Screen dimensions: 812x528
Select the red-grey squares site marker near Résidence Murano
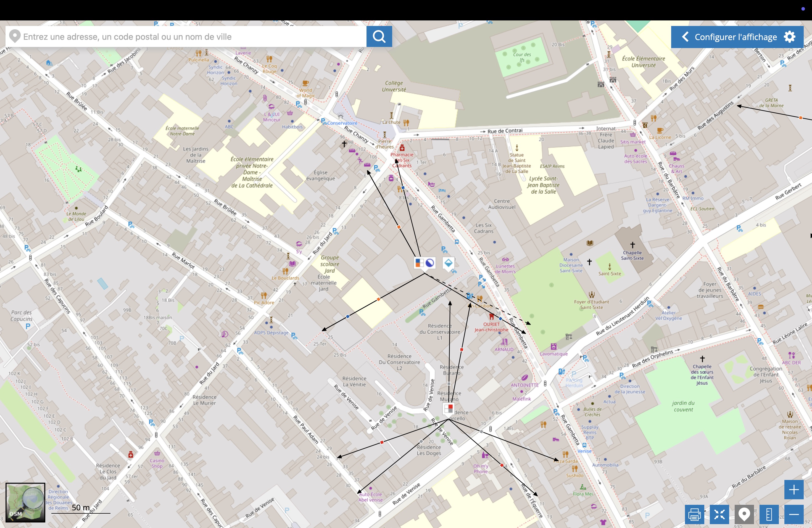[x=448, y=409]
